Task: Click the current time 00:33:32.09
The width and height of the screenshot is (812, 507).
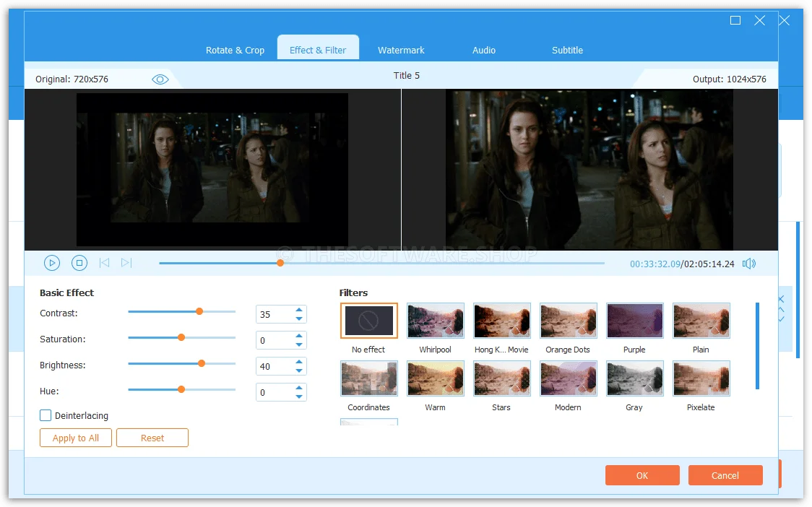Action: click(655, 264)
